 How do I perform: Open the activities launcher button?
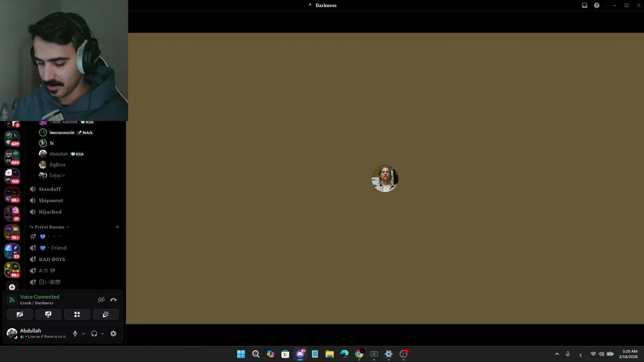pos(77,314)
